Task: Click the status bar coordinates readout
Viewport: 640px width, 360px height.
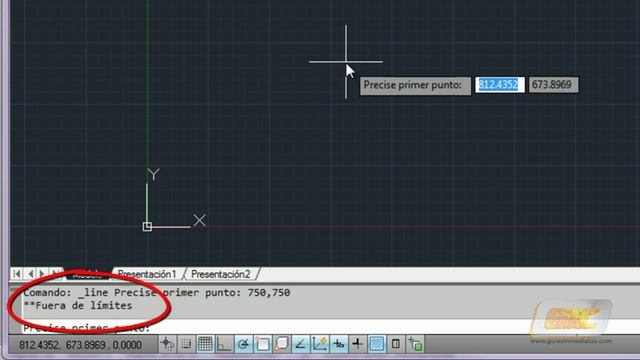Action: click(80, 345)
